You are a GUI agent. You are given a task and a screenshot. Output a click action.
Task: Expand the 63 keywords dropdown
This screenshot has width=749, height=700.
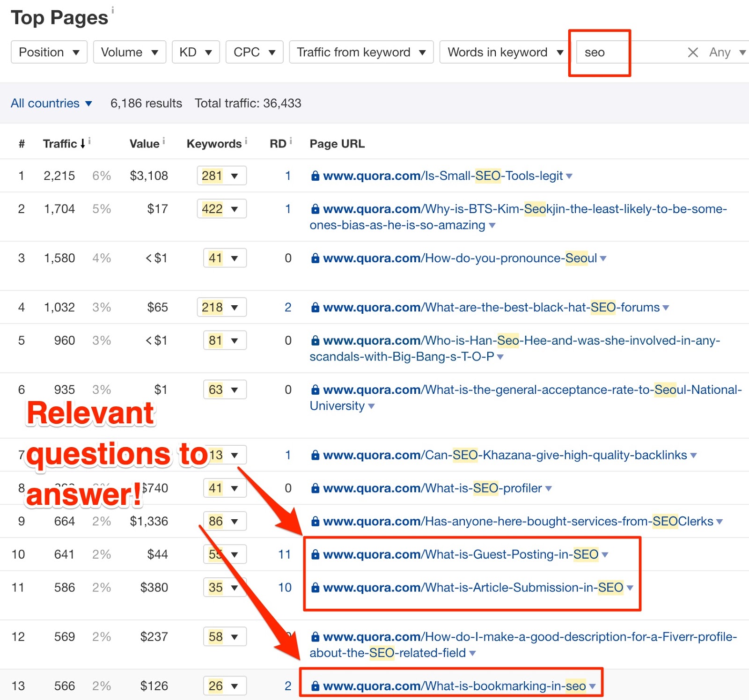point(225,390)
